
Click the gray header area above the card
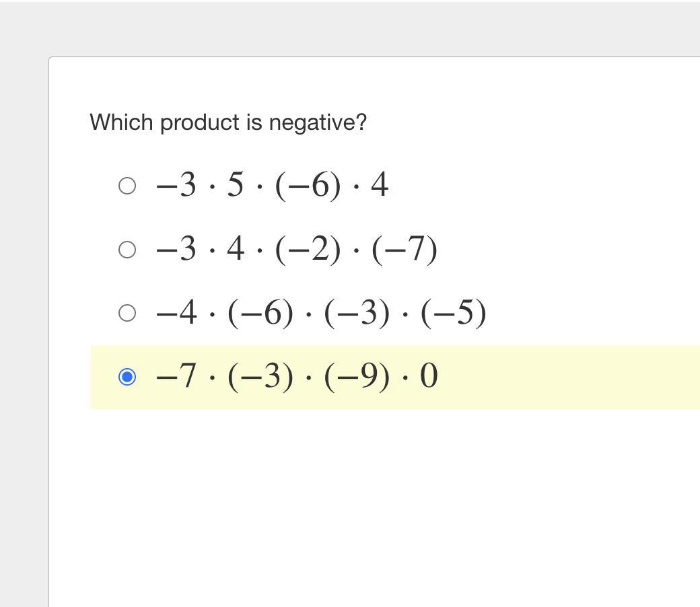point(350,27)
